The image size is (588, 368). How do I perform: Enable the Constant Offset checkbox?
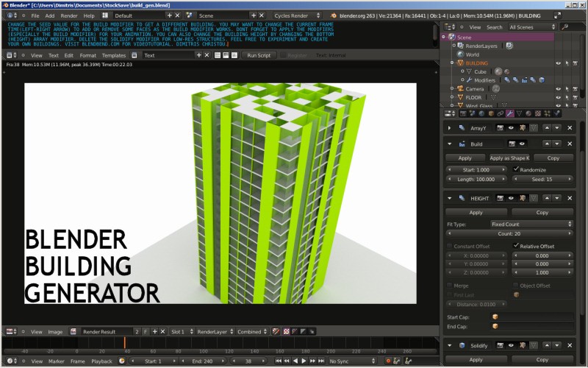click(449, 246)
